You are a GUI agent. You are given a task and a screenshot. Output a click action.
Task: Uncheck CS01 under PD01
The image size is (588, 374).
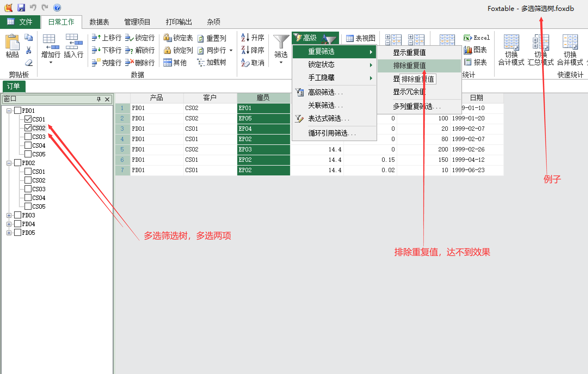coord(28,119)
